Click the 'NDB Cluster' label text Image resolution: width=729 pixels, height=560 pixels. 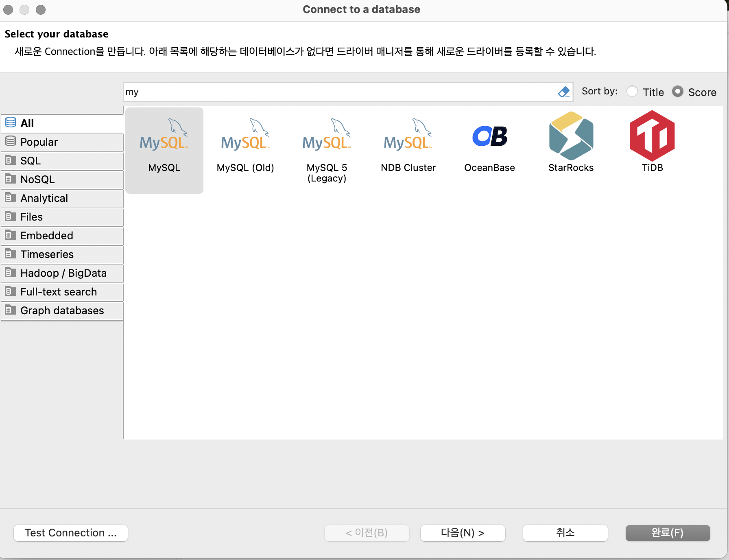[x=408, y=168]
